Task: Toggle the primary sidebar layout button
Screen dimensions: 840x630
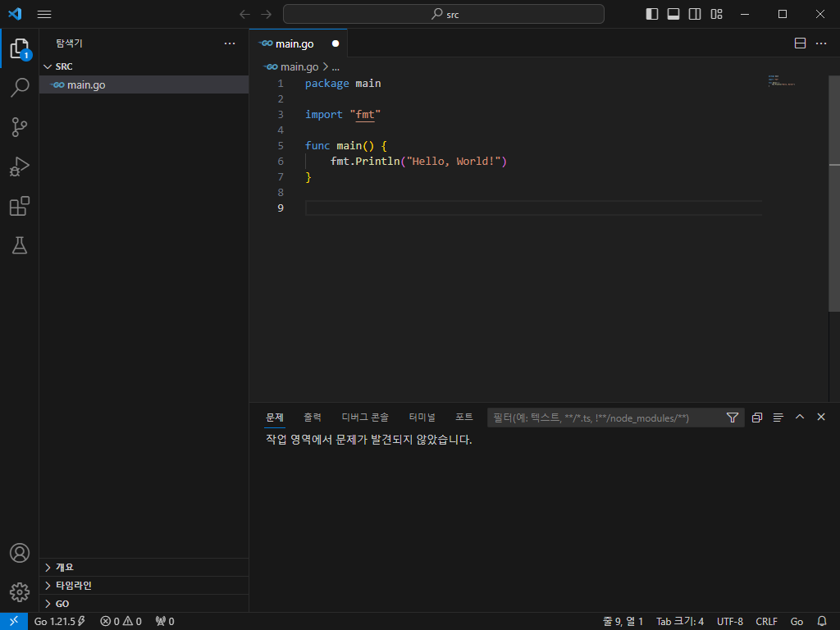Action: (x=652, y=14)
